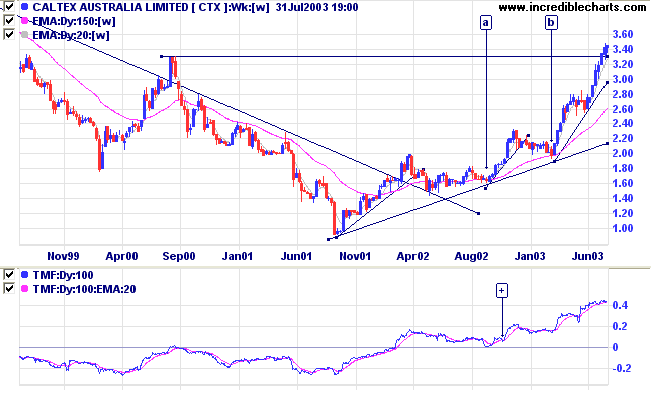Image resolution: width=651 pixels, height=395 pixels.
Task: Select the caption marker labeled a
Action: [486, 22]
